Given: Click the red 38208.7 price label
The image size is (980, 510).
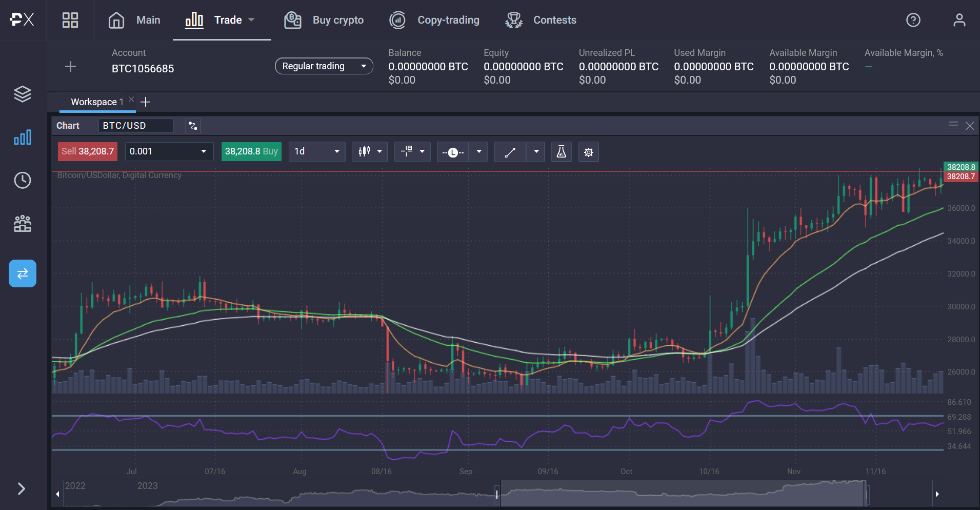Looking at the screenshot, I should point(961,176).
